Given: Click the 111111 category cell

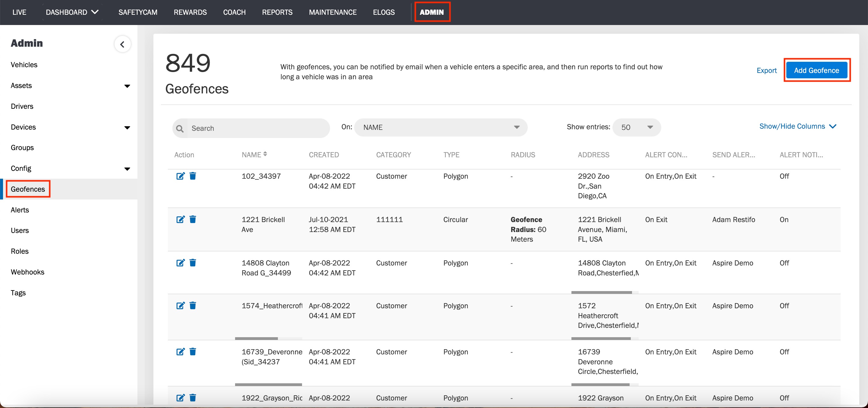Looking at the screenshot, I should tap(389, 220).
